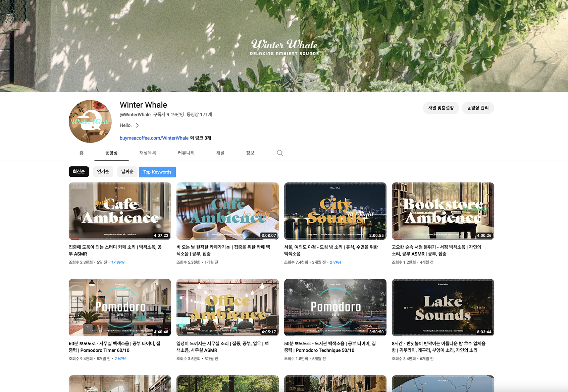Click the @WinterWhale channel handle
568x392 pixels.
135,115
